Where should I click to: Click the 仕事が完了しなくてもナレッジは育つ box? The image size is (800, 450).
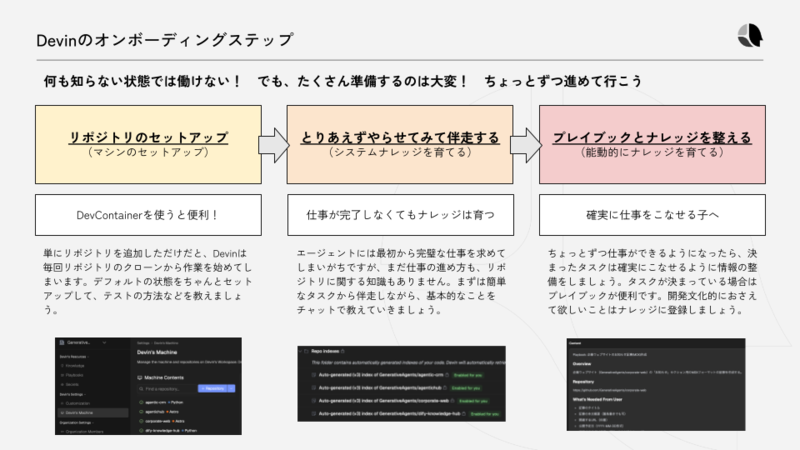click(401, 215)
